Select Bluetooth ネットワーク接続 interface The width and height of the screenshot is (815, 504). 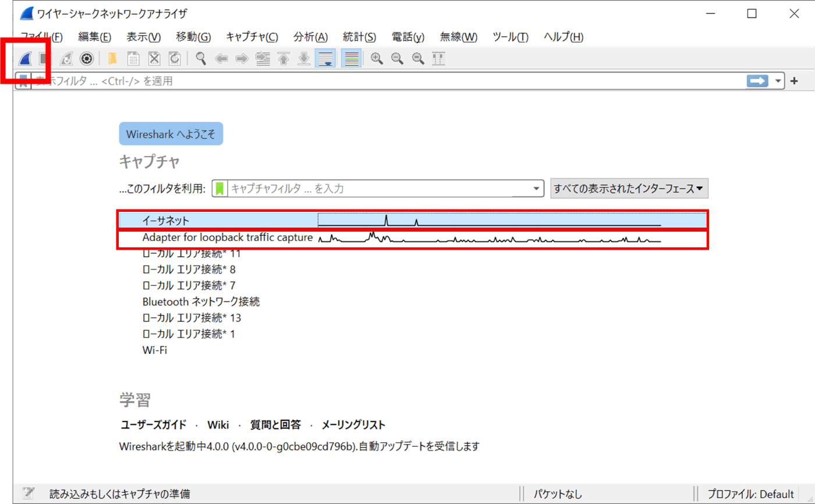tap(201, 302)
